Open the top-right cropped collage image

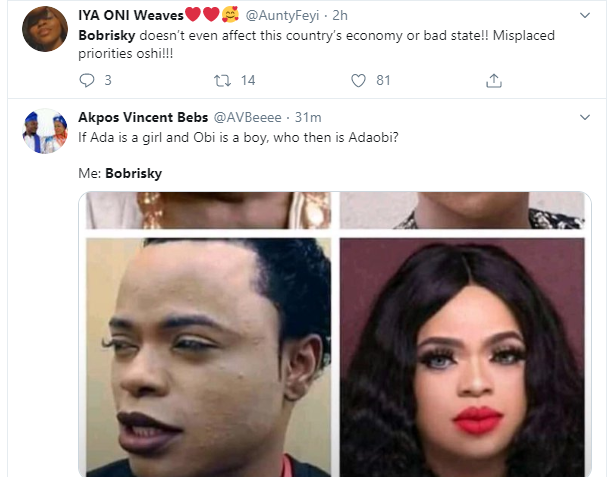(462, 210)
